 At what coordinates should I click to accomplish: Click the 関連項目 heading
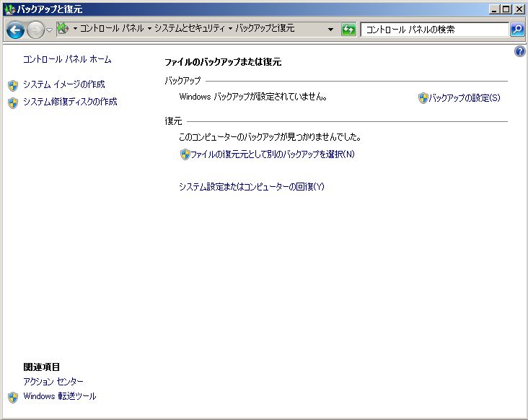point(42,367)
